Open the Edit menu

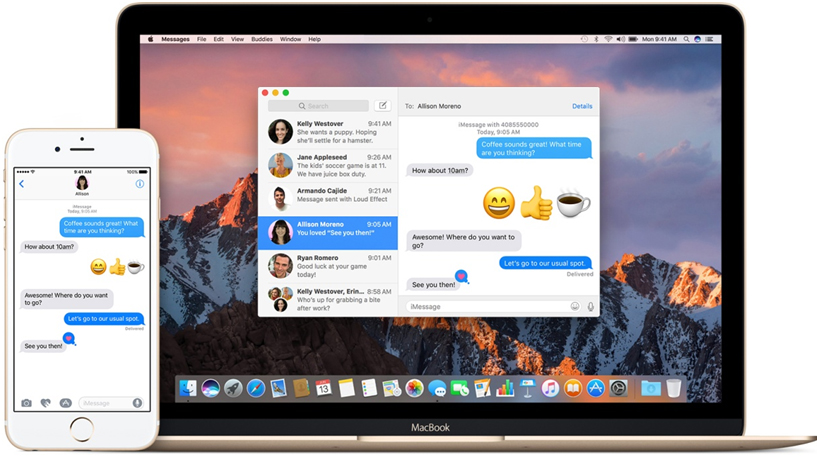219,39
